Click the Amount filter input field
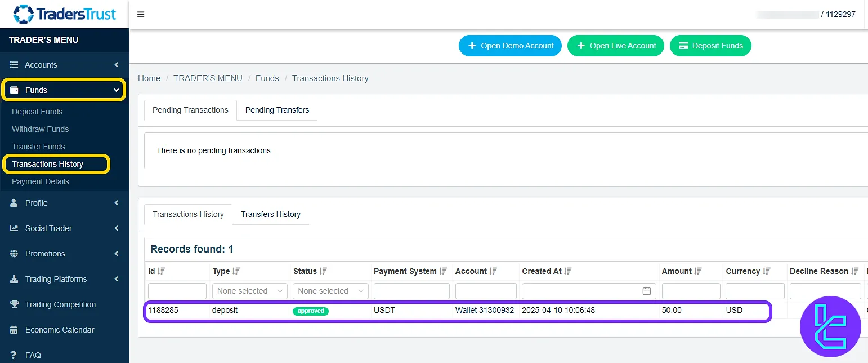The height and width of the screenshot is (363, 868). [x=691, y=291]
